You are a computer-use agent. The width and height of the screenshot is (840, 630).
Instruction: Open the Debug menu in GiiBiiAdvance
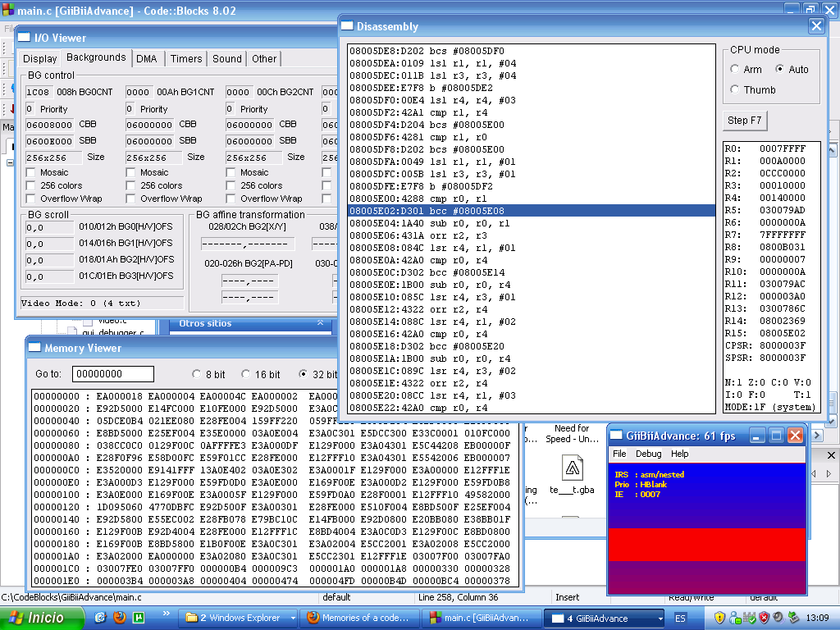pyautogui.click(x=648, y=454)
